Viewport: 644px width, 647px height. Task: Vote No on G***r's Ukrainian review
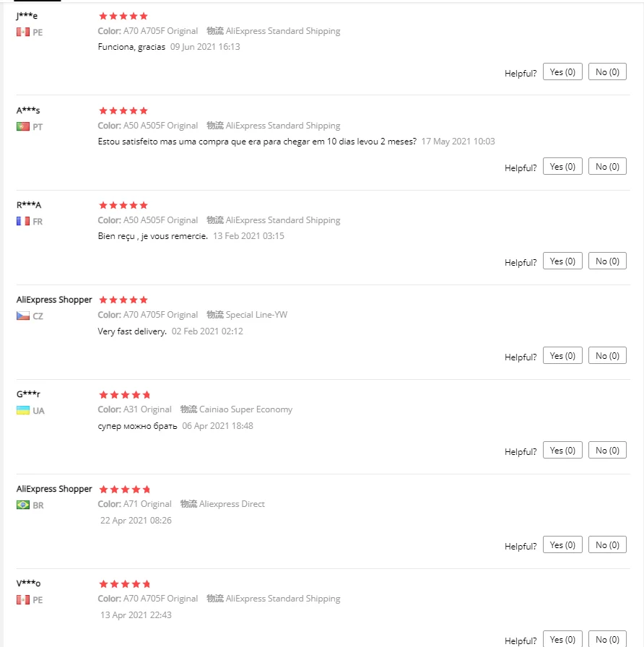coord(607,450)
